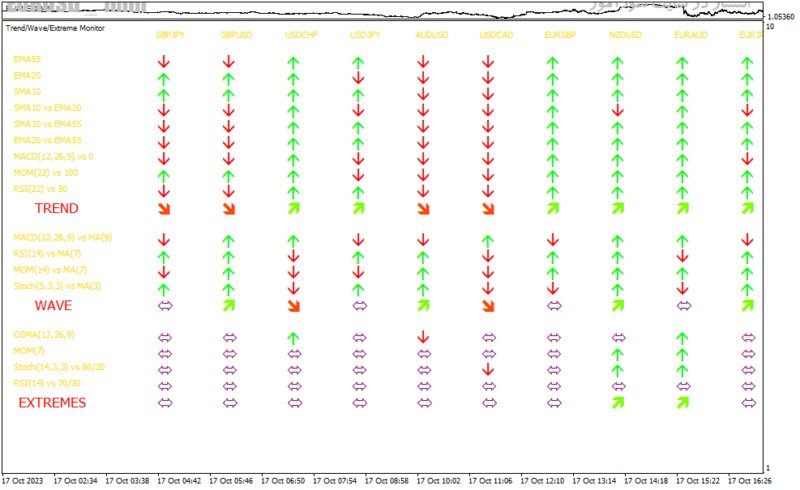The image size is (800, 490).
Task: Click the 17 Oct 10:02 time marker
Action: pos(438,481)
